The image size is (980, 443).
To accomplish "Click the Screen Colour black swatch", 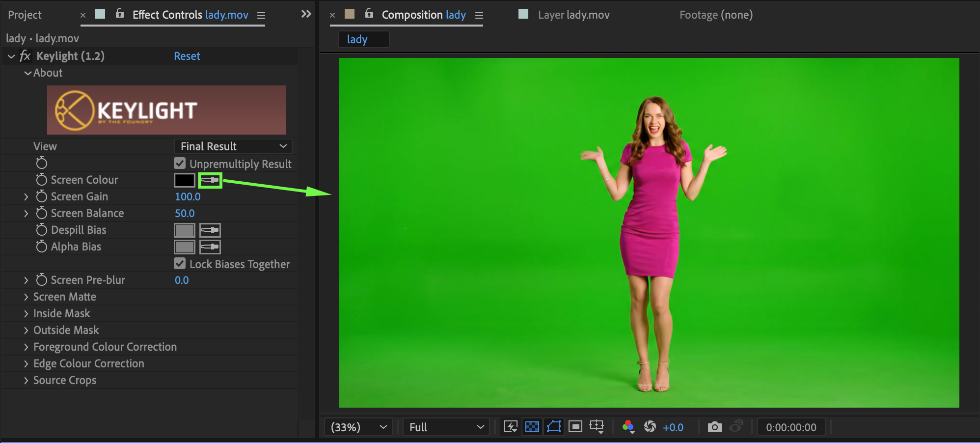I will (x=185, y=180).
